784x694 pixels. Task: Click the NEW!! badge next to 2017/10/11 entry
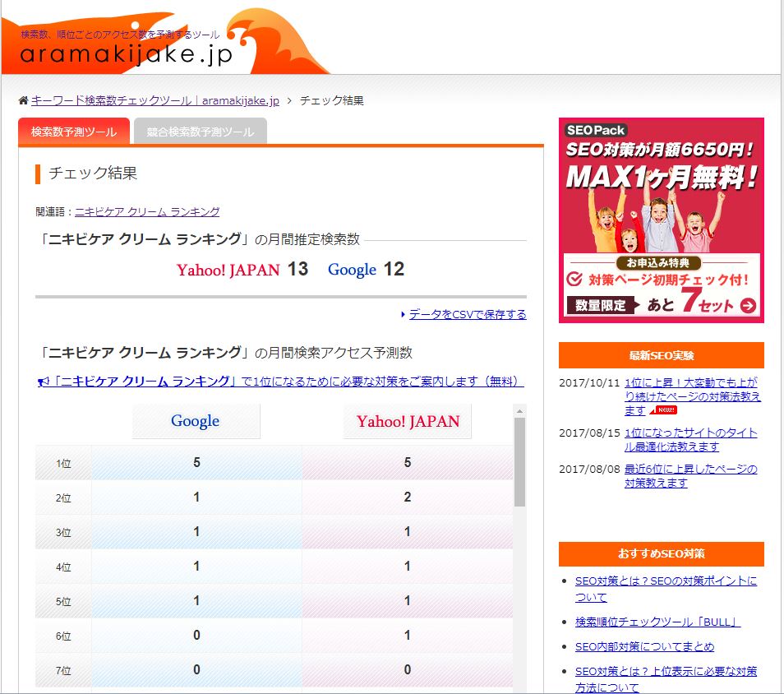[x=663, y=409]
